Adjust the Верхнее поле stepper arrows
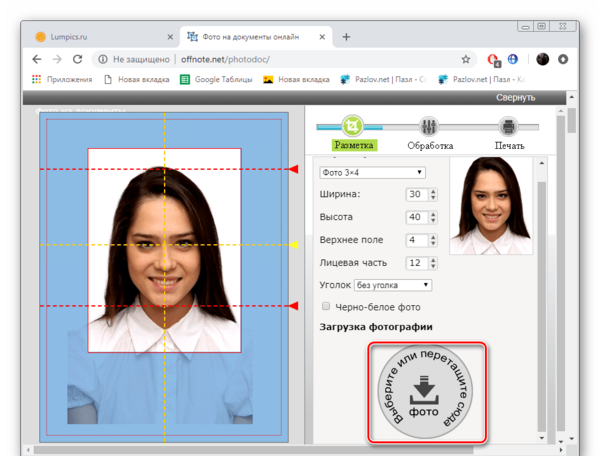 click(x=433, y=240)
